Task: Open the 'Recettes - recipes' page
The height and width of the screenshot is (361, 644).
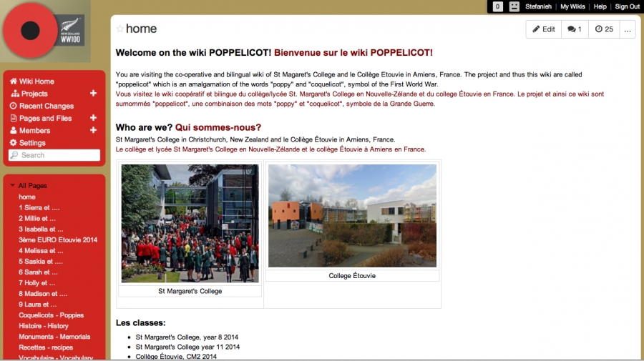Action: click(x=46, y=347)
